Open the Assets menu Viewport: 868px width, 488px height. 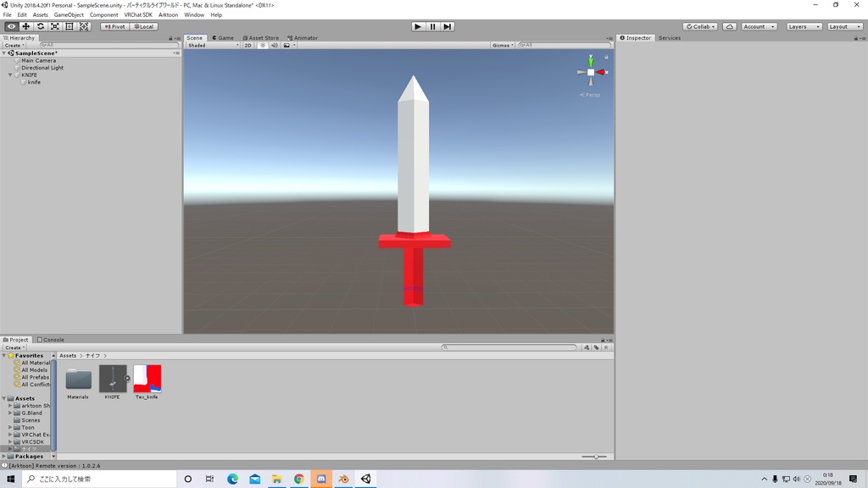(x=41, y=15)
